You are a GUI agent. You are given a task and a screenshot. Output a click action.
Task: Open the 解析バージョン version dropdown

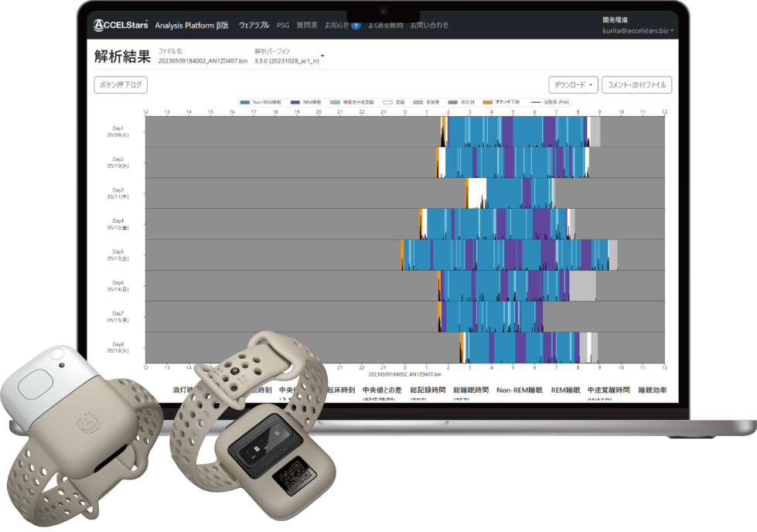pos(322,56)
